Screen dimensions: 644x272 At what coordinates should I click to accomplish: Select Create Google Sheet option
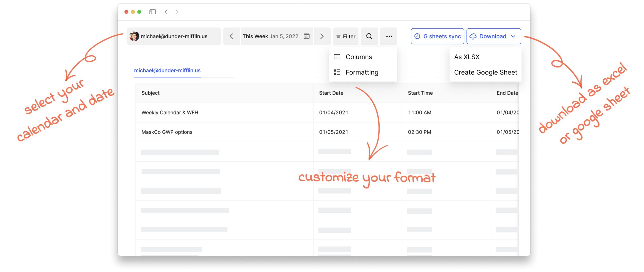(485, 72)
